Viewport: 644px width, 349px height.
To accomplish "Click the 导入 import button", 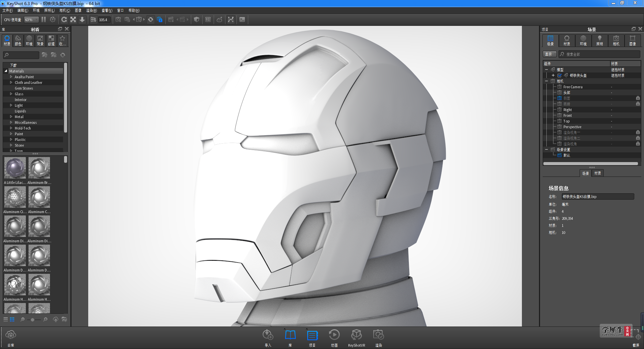I will tap(268, 338).
